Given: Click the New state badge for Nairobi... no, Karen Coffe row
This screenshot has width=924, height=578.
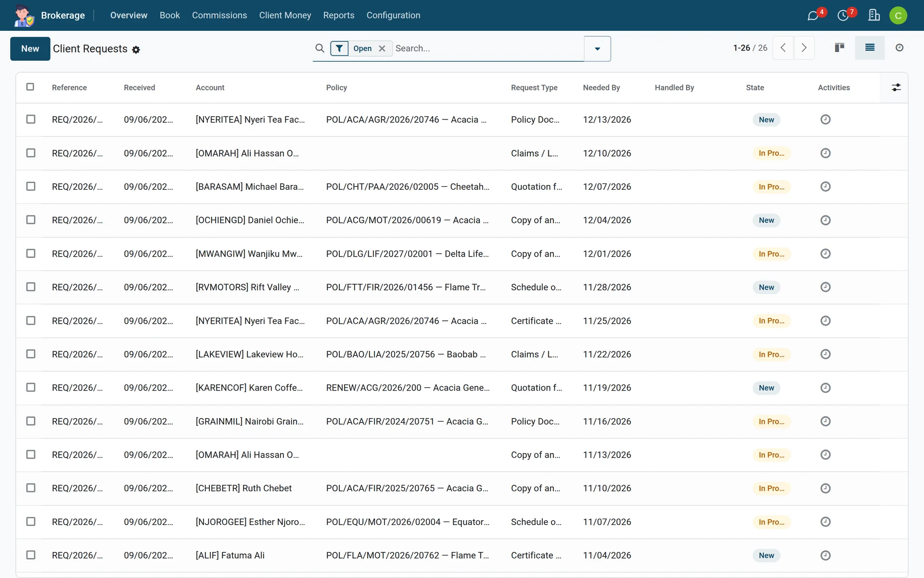Looking at the screenshot, I should point(766,388).
